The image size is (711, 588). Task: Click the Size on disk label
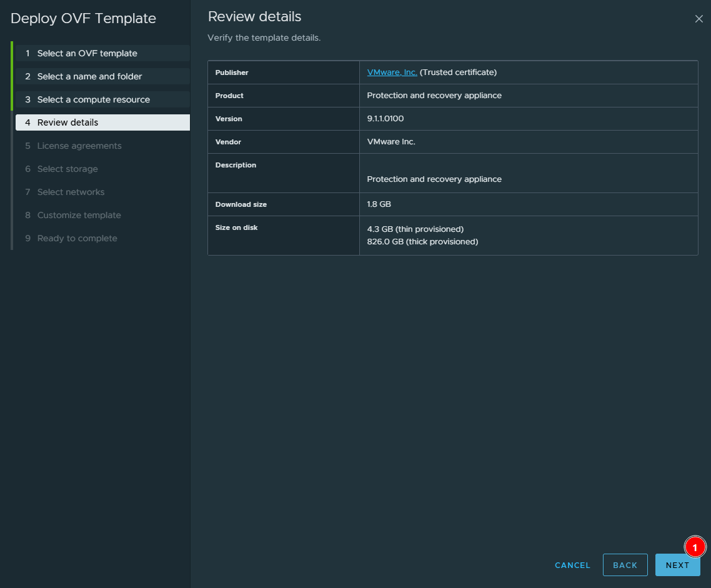(x=236, y=227)
